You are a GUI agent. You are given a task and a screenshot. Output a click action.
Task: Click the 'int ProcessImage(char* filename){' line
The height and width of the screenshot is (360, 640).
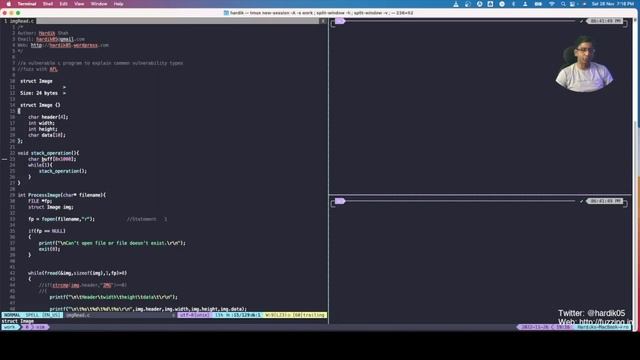62,195
